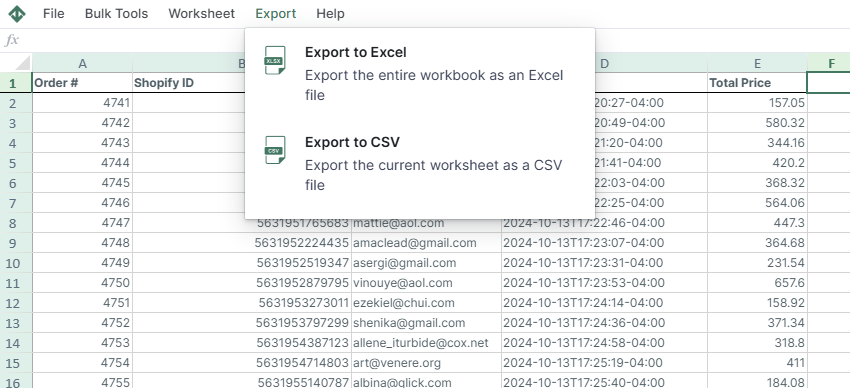Click Shopify ID 5631954387123
Image resolution: width=850 pixels, height=388 pixels.
(x=242, y=344)
